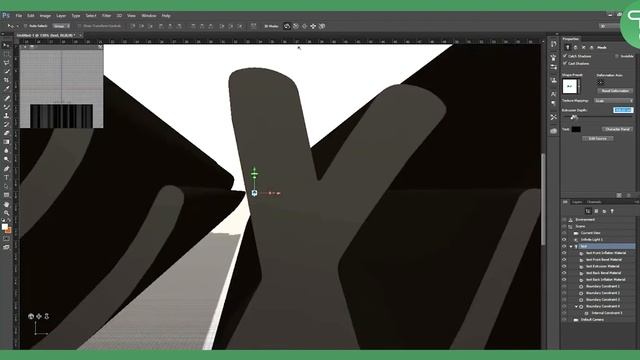Open the Image menu
The image size is (640, 360).
pos(45,16)
